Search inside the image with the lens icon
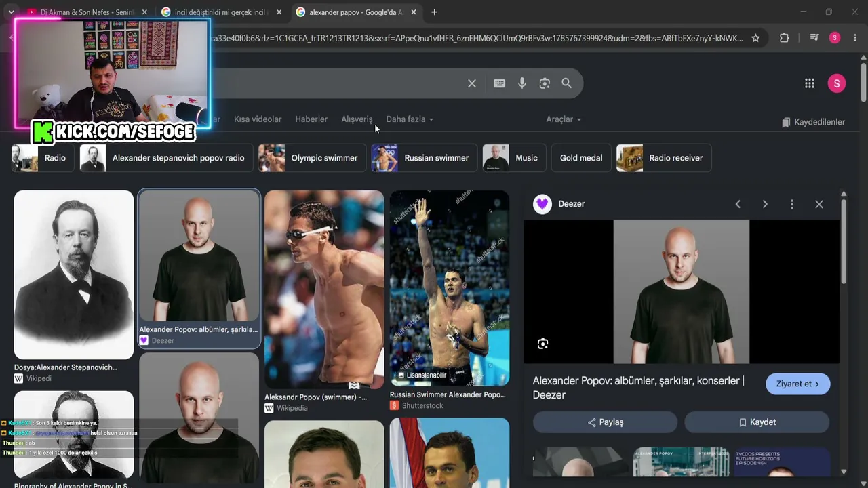Image resolution: width=868 pixels, height=488 pixels. point(542,344)
